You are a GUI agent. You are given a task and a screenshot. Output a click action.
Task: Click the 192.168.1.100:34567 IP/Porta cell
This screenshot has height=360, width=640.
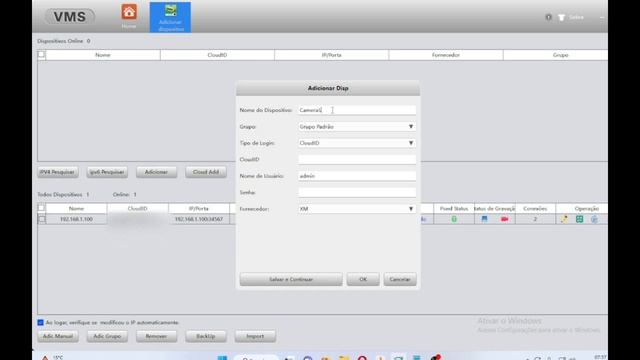[x=199, y=219]
